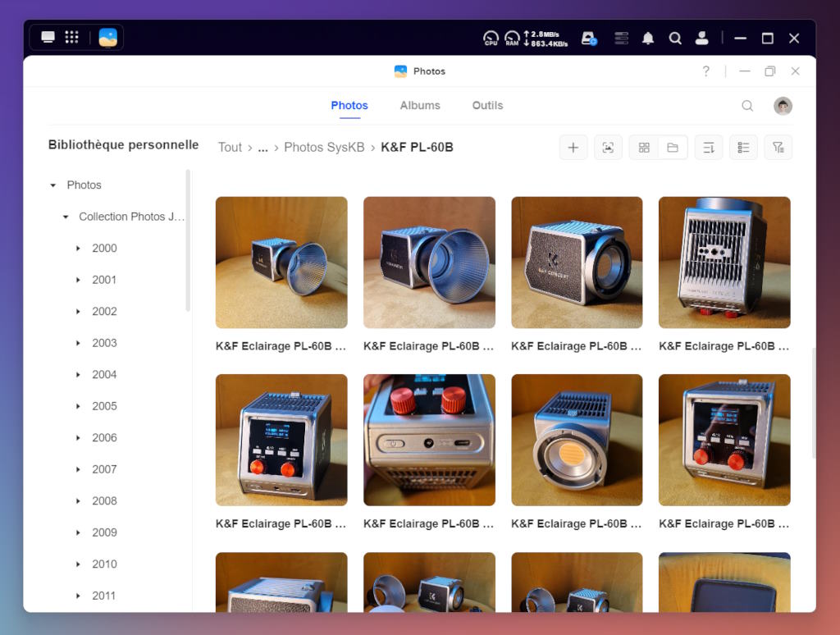Switch to the Photos tab
This screenshot has height=635, width=840.
coord(349,106)
